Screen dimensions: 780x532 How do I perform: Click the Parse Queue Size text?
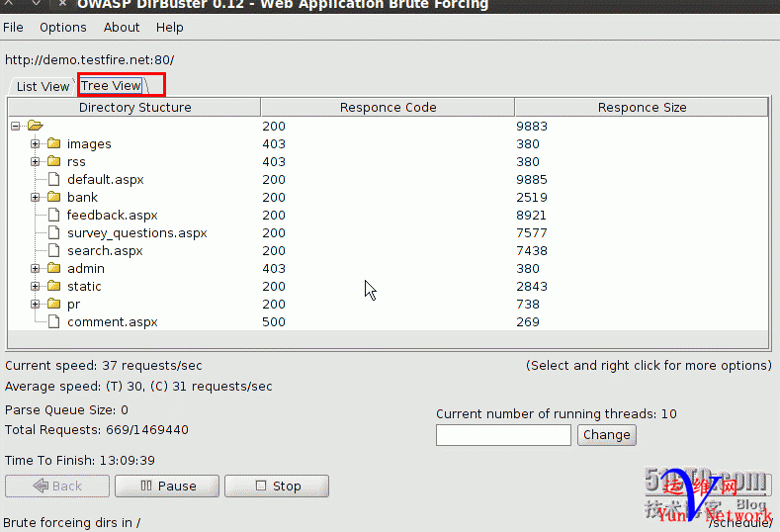66,410
